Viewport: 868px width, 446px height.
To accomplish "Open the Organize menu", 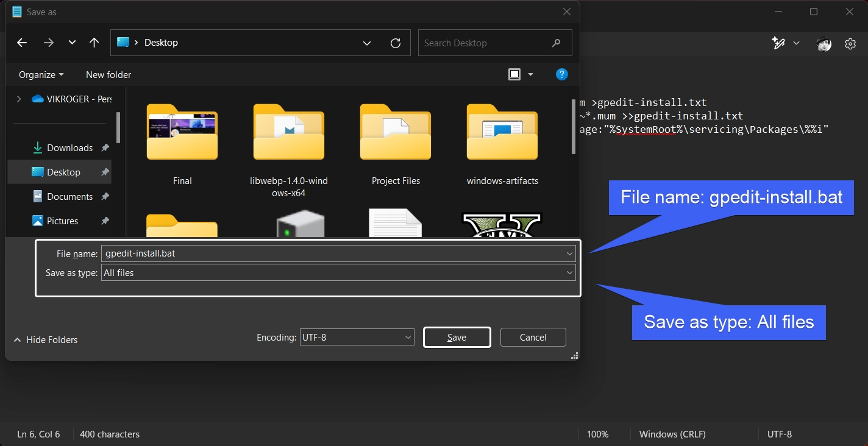I will point(41,75).
